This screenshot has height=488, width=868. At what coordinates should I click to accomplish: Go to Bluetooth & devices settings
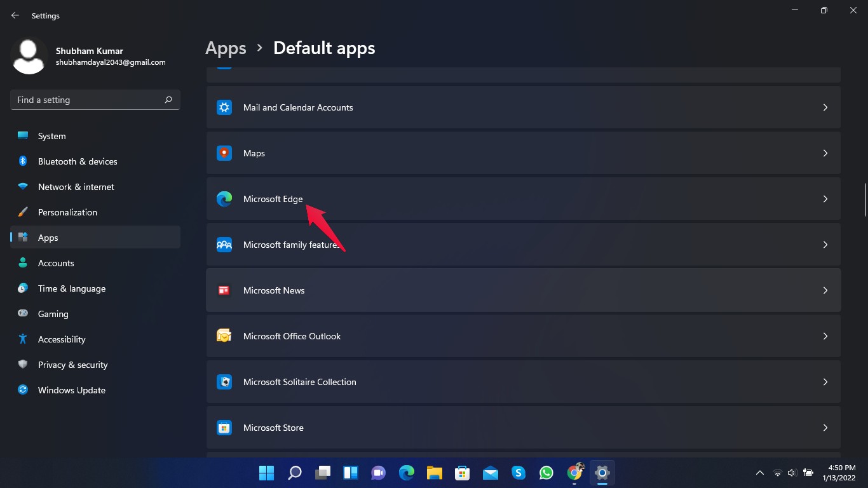point(77,161)
